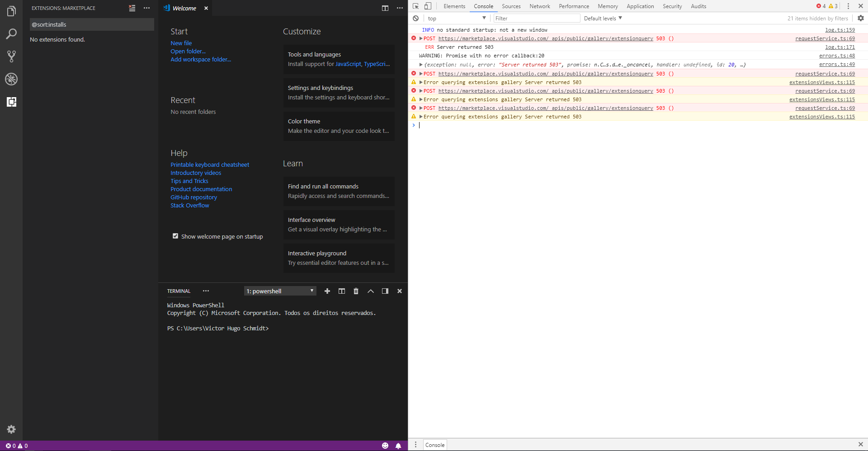868x451 pixels.
Task: Open the Search view in the activity bar
Action: [11, 34]
